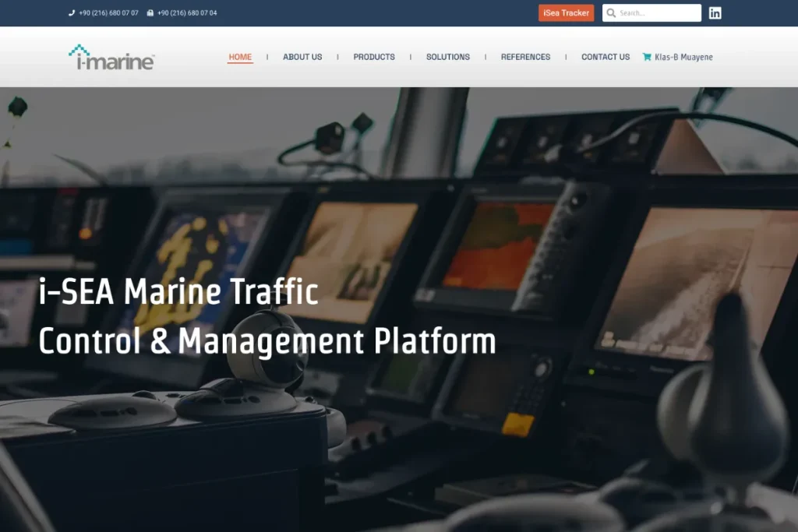Go to the HOME menu item

click(240, 57)
